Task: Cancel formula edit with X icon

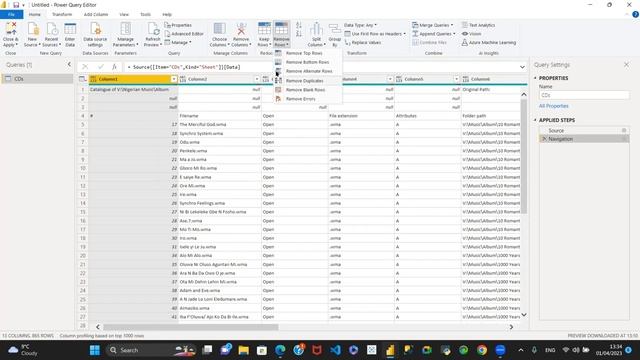Action: coord(85,67)
